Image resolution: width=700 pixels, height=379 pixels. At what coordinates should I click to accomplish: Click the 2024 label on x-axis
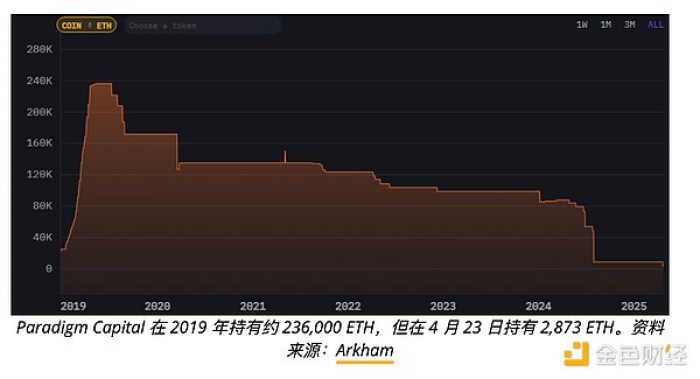click(538, 306)
